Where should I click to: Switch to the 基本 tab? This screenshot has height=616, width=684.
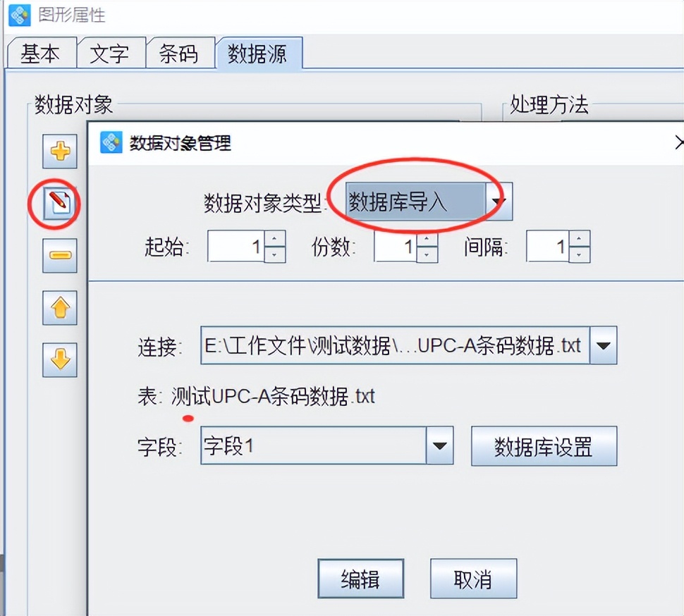(42, 53)
